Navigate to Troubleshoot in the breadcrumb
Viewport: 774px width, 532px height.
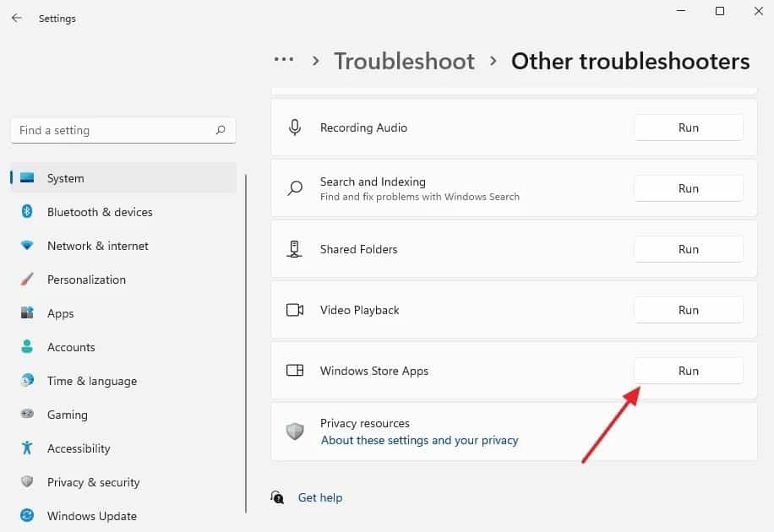point(404,61)
